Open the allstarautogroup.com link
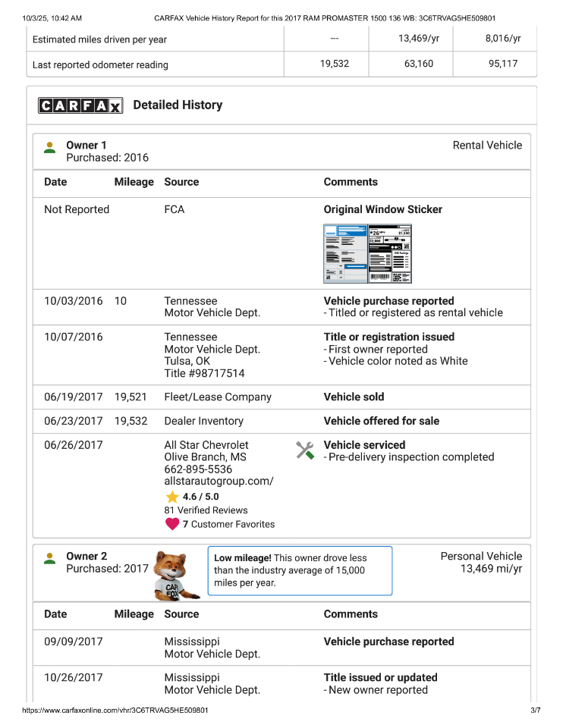Screen dimensions: 563x728 coord(219,482)
